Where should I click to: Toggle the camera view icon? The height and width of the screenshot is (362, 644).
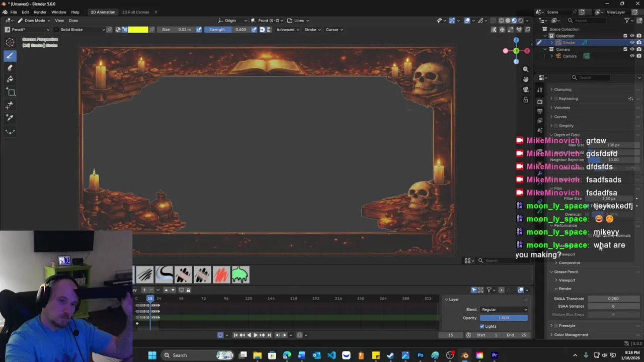pyautogui.click(x=526, y=89)
